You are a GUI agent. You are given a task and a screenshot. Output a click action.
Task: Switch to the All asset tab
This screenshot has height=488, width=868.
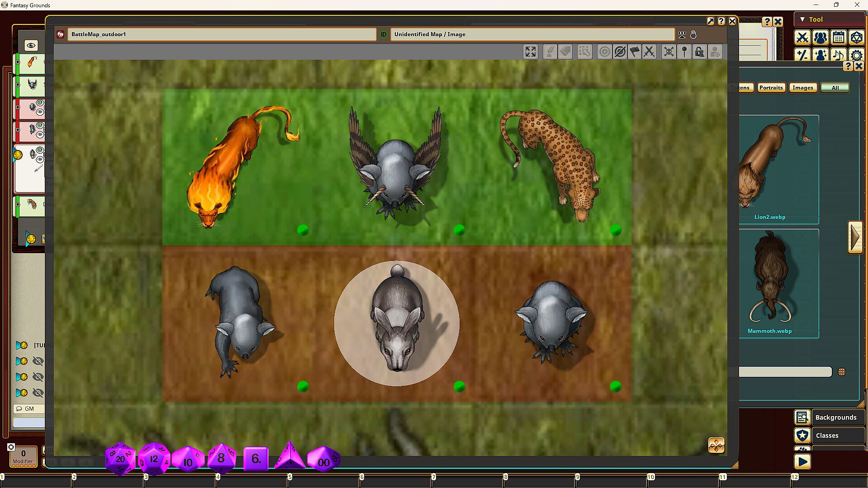coord(835,88)
